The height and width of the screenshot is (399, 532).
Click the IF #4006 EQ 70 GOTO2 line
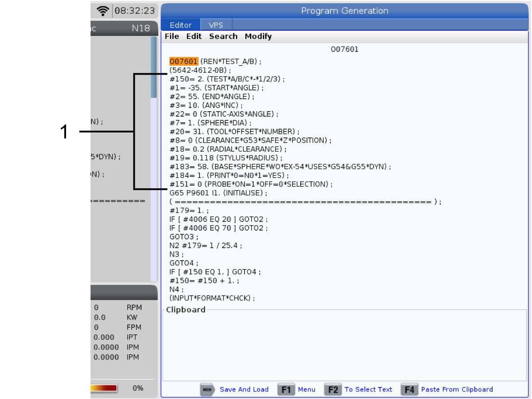pyautogui.click(x=219, y=228)
